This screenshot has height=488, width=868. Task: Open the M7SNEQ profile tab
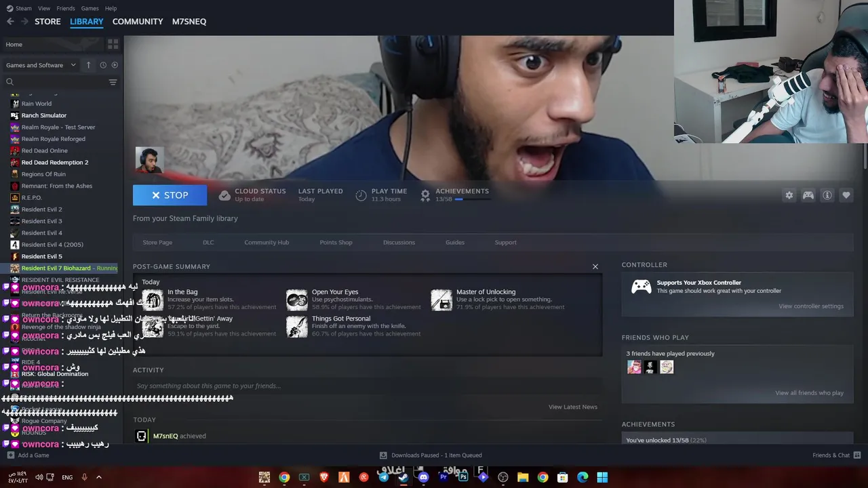click(x=189, y=22)
